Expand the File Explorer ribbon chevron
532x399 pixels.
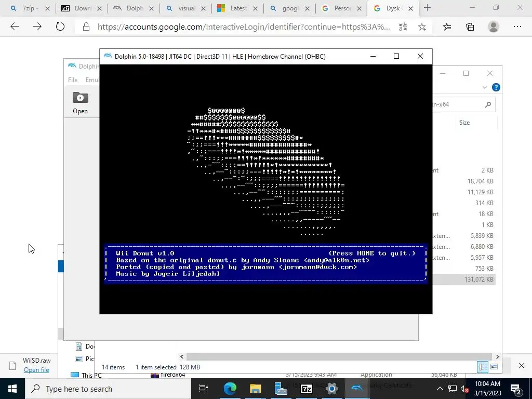485,87
